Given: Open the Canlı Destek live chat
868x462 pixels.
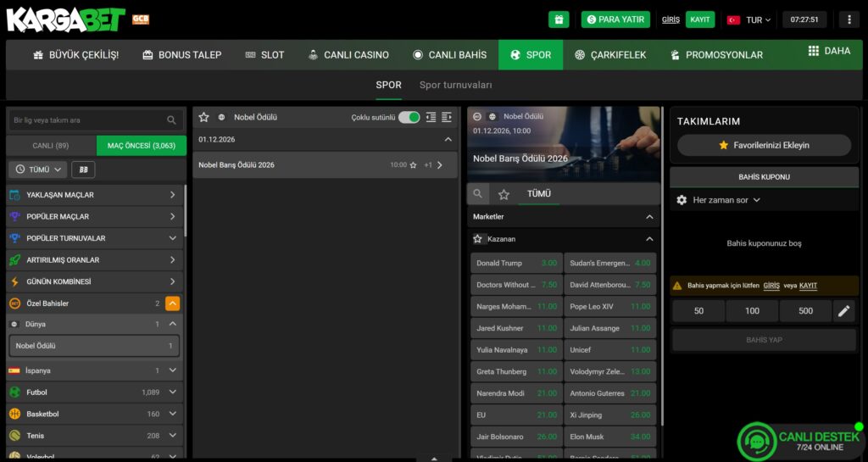Looking at the screenshot, I should pyautogui.click(x=799, y=441).
